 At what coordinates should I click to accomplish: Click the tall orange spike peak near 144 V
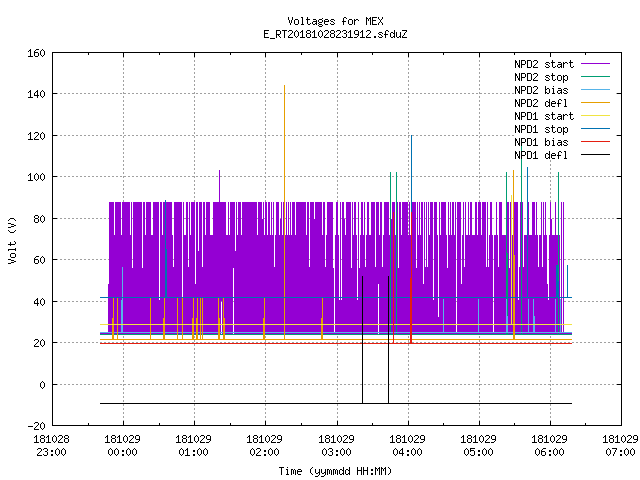click(x=284, y=86)
